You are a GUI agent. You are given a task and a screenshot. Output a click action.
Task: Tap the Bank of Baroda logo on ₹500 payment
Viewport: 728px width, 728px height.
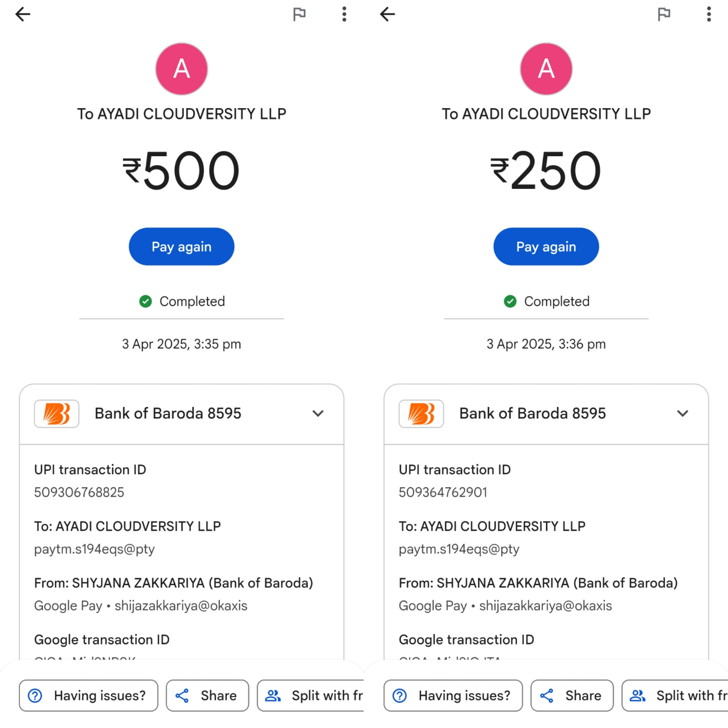pyautogui.click(x=56, y=413)
